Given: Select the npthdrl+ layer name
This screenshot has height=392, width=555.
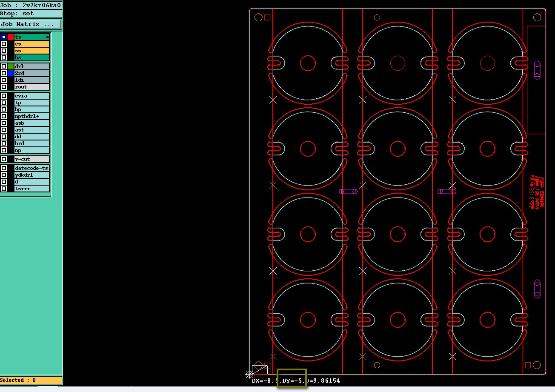Looking at the screenshot, I should click(32, 116).
